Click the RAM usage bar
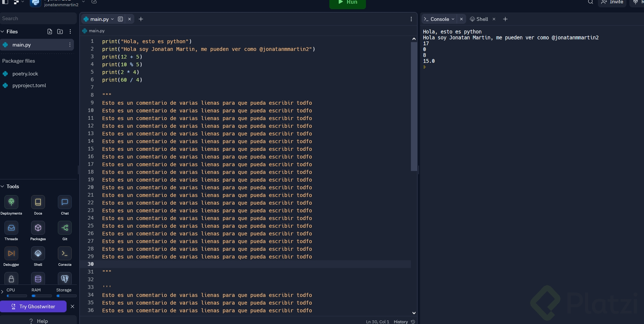The width and height of the screenshot is (644, 324). (42, 296)
